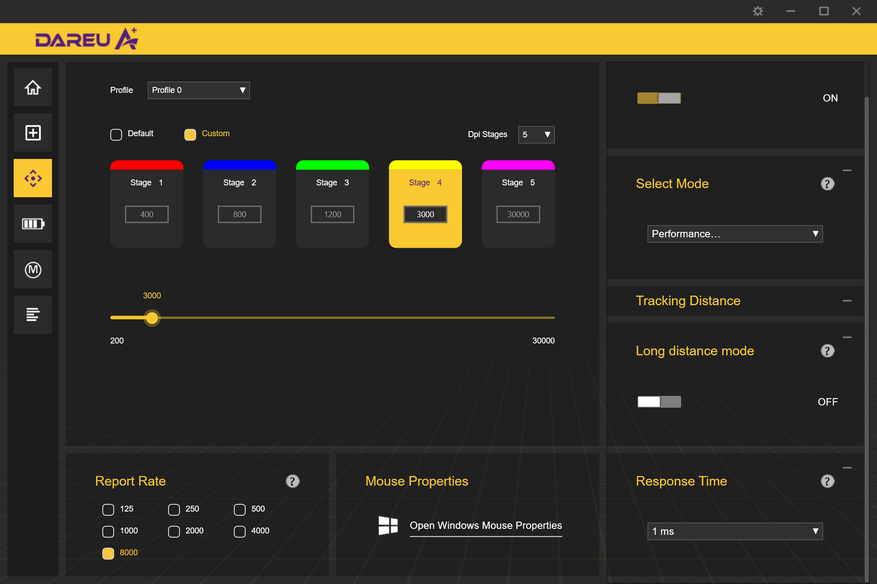Select the 1000 report rate checkbox

point(108,531)
